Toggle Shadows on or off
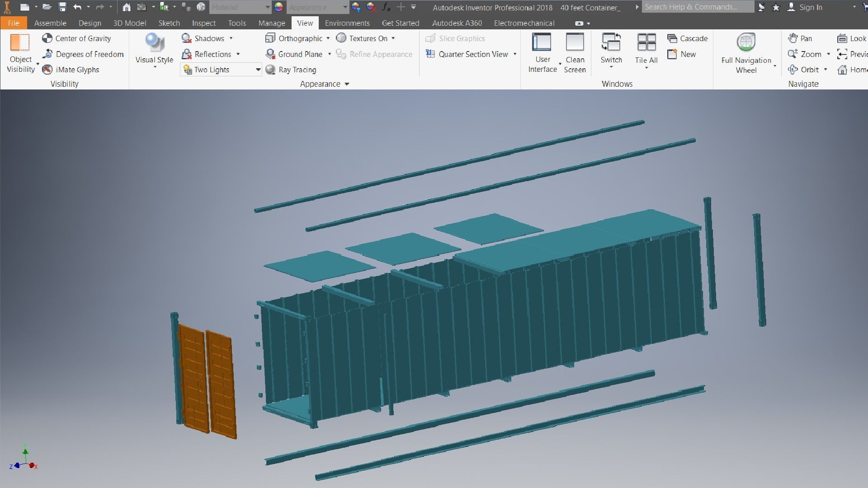Screen dimensions: 868x488 click(x=203, y=38)
